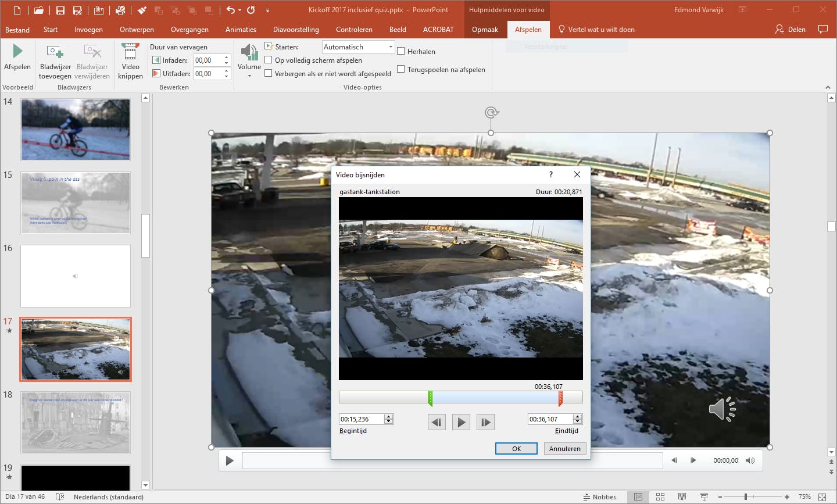Enable the Herhalen checkbox
This screenshot has width=837, height=504.
click(x=401, y=51)
